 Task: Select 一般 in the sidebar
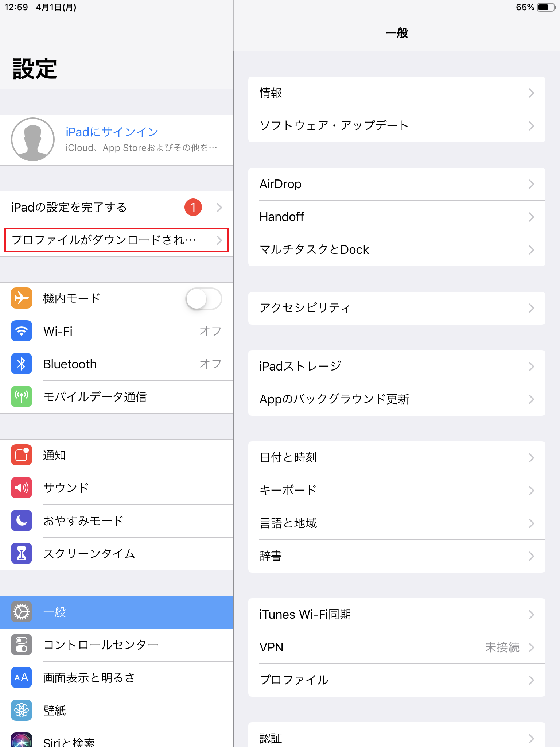point(117,612)
